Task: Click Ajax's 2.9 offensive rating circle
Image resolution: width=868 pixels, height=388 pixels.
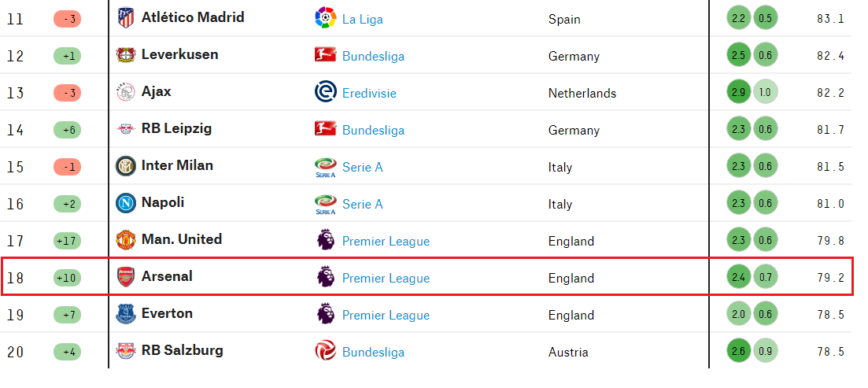Action: point(738,93)
